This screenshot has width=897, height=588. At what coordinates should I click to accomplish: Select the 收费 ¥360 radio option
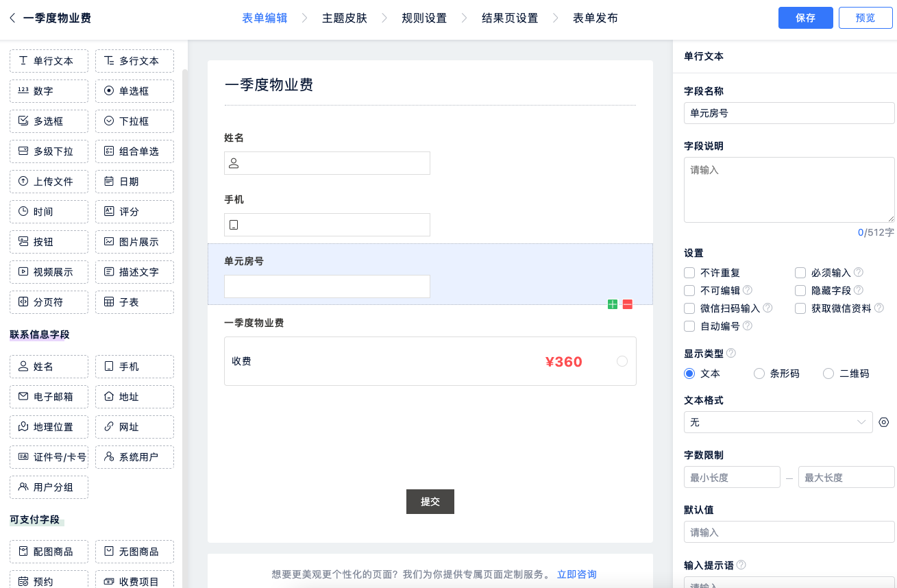click(x=622, y=361)
